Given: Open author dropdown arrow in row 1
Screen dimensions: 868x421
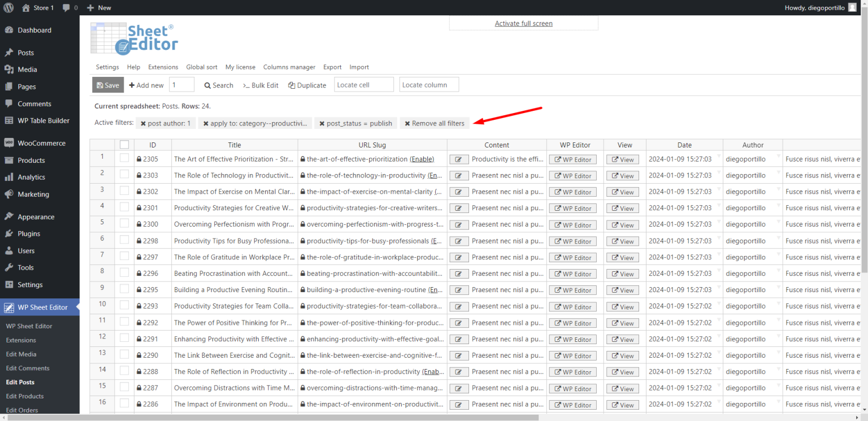Looking at the screenshot, I should (779, 156).
